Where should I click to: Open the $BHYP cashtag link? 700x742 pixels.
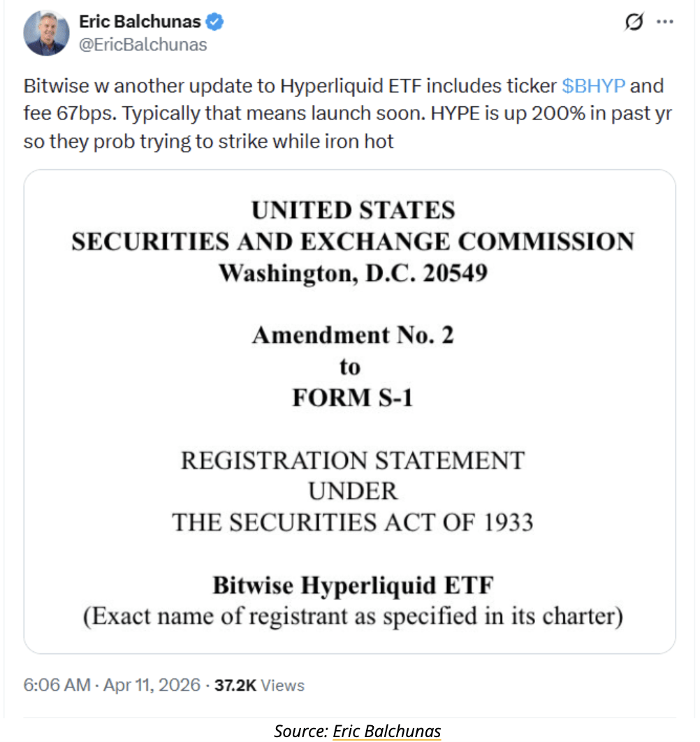(593, 87)
